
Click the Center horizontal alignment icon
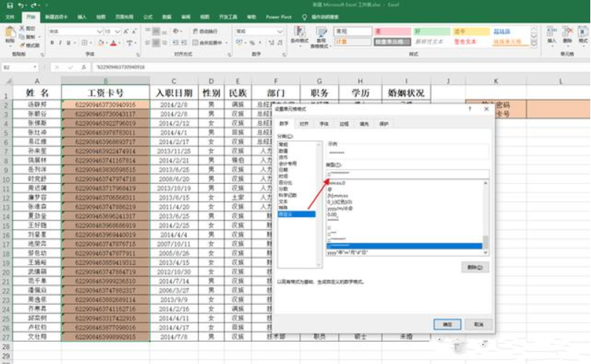click(x=156, y=43)
